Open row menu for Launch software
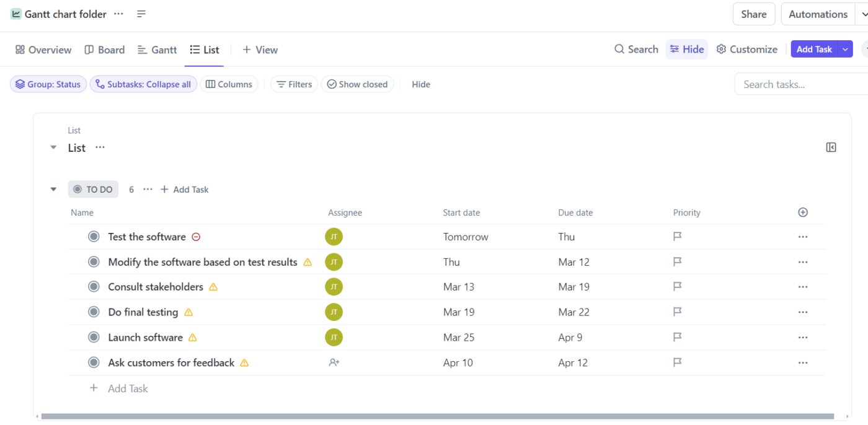868x425 pixels. click(803, 338)
